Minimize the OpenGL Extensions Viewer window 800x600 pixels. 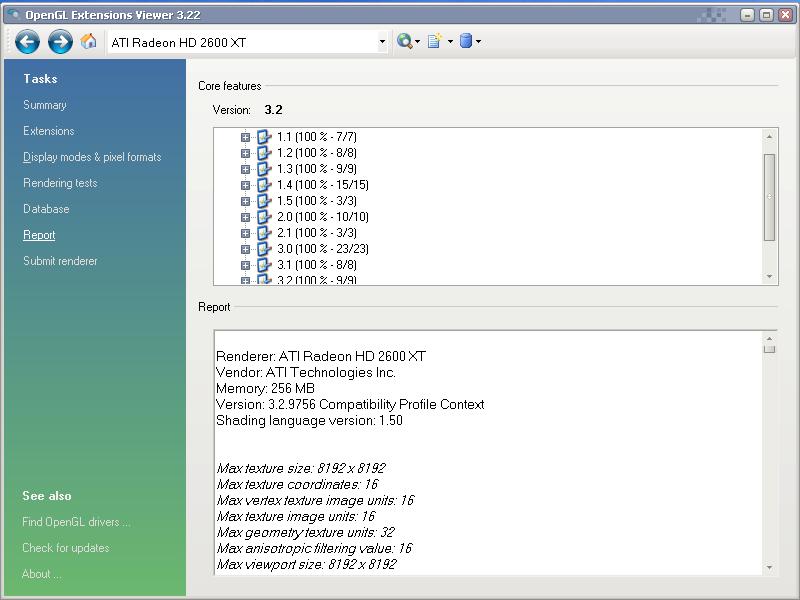pos(747,15)
